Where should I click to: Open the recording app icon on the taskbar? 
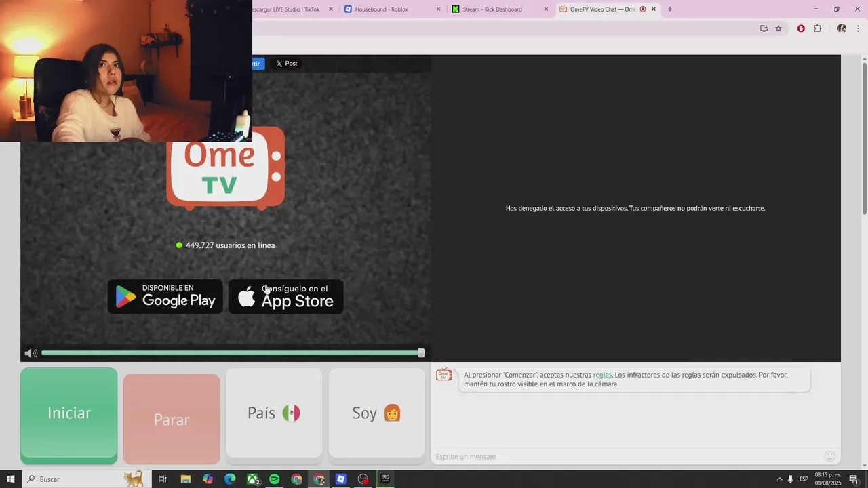363,479
